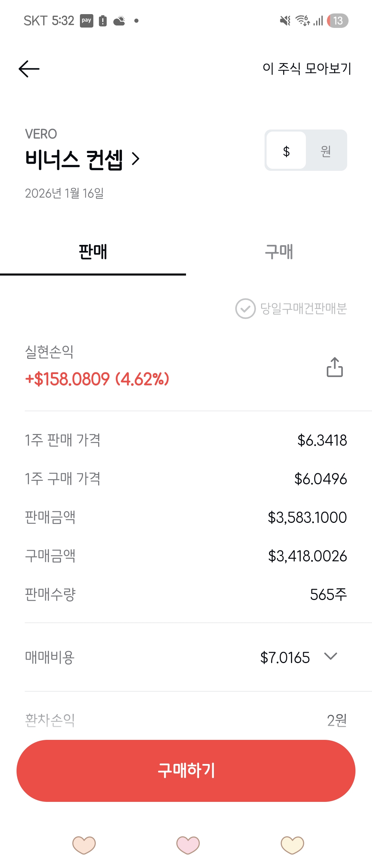Screen dimensions: 372x868
Task: Open 비너스 컨셉 stock details chevron
Action: [x=136, y=159]
